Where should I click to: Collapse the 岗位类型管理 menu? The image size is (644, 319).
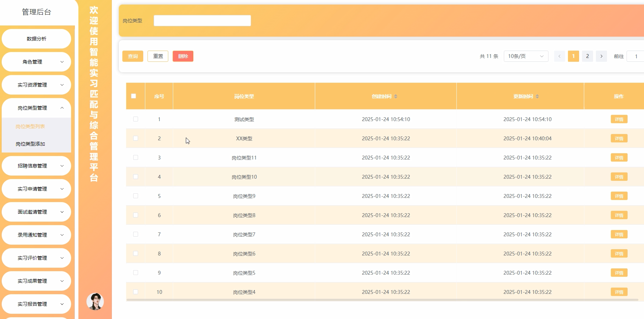(36, 108)
